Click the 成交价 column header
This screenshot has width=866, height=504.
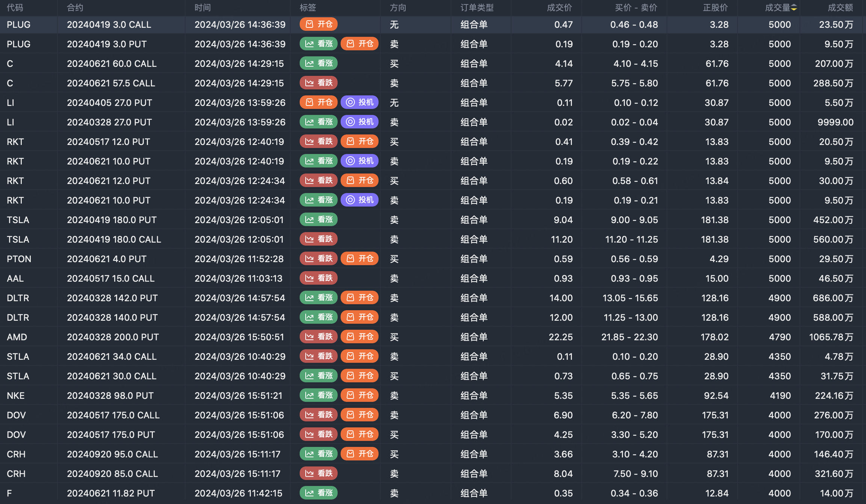coord(559,8)
